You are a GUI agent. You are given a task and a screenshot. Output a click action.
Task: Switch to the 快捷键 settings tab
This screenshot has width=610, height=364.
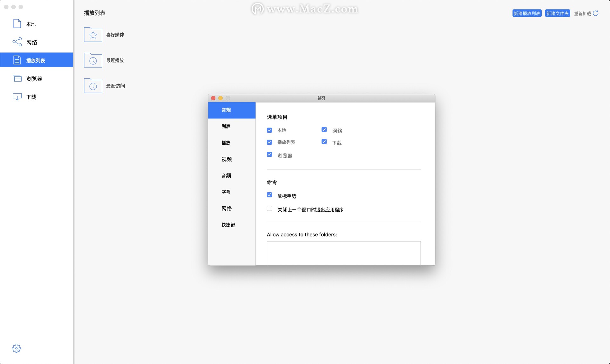pos(228,225)
